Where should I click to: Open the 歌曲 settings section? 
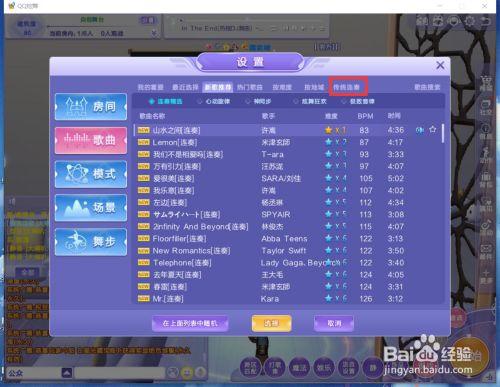point(91,140)
